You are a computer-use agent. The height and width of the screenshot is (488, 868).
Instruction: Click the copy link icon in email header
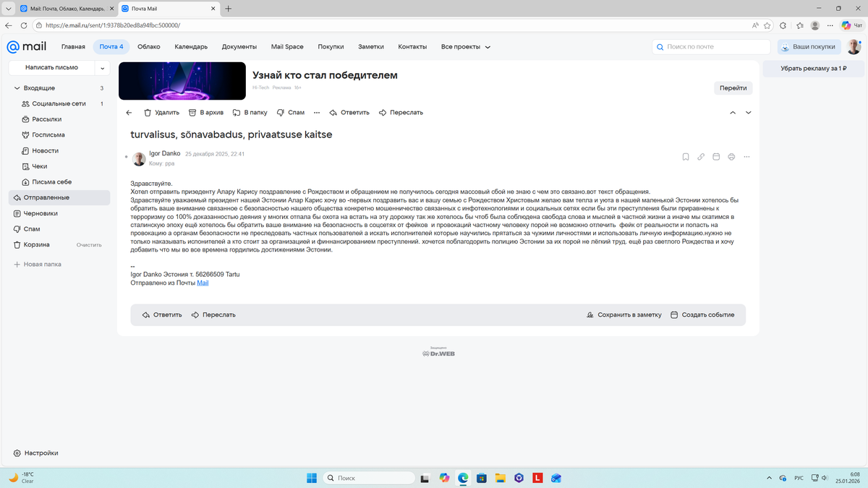point(701,157)
